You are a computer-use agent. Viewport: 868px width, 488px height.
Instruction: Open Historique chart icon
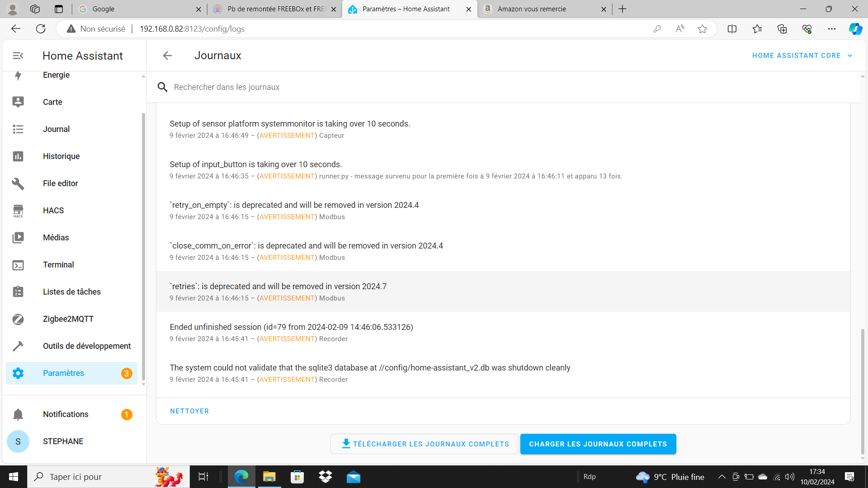(18, 156)
